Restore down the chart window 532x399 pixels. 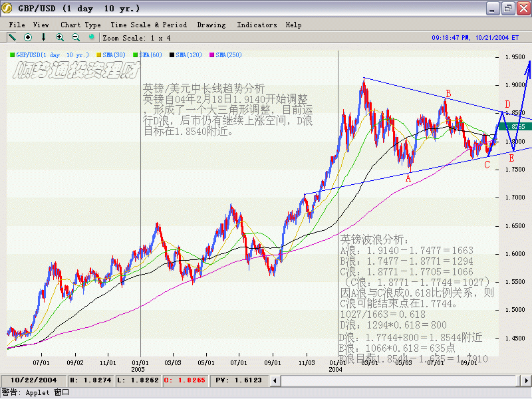pyautogui.click(x=507, y=8)
